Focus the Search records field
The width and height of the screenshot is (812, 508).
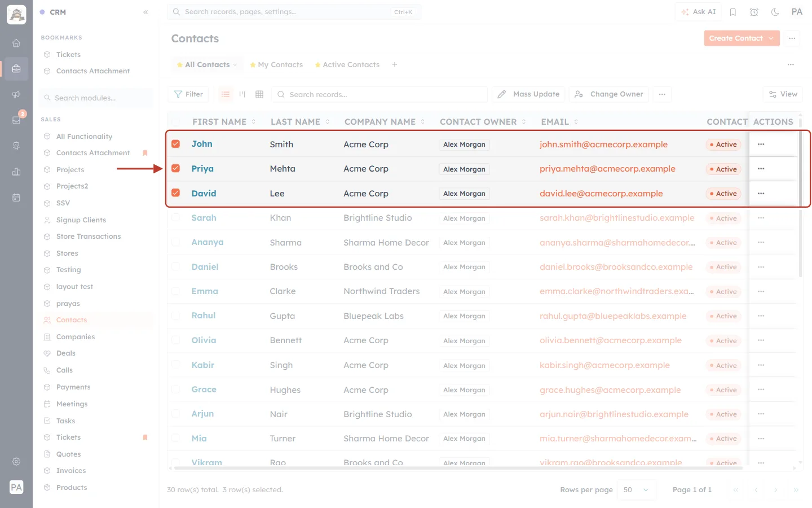(379, 94)
